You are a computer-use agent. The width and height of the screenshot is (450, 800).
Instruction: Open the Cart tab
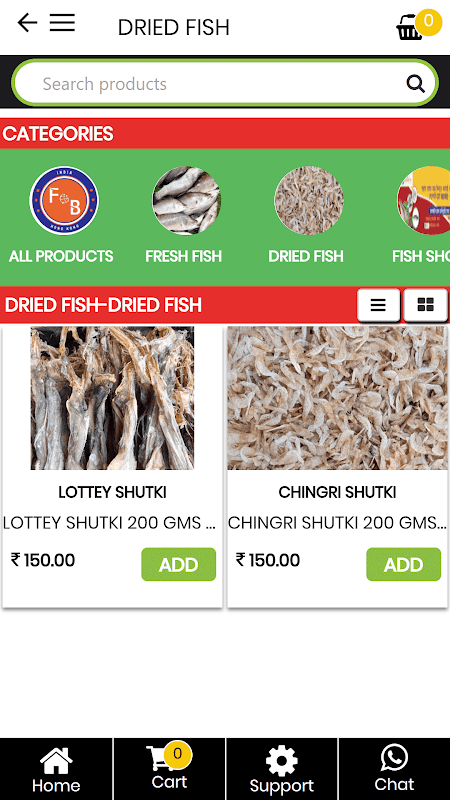(169, 769)
